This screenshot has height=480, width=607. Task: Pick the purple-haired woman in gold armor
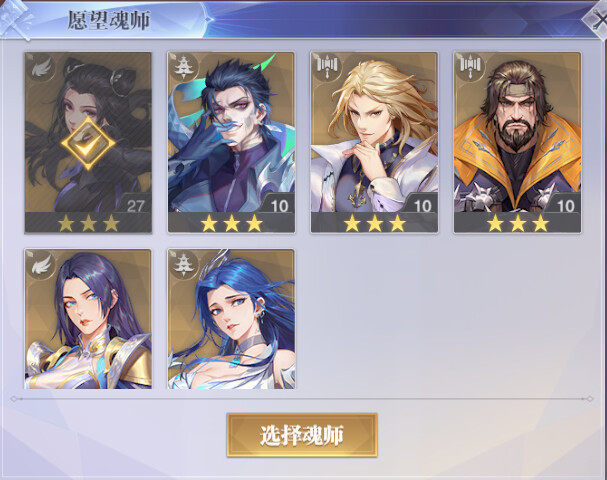[x=88, y=319]
